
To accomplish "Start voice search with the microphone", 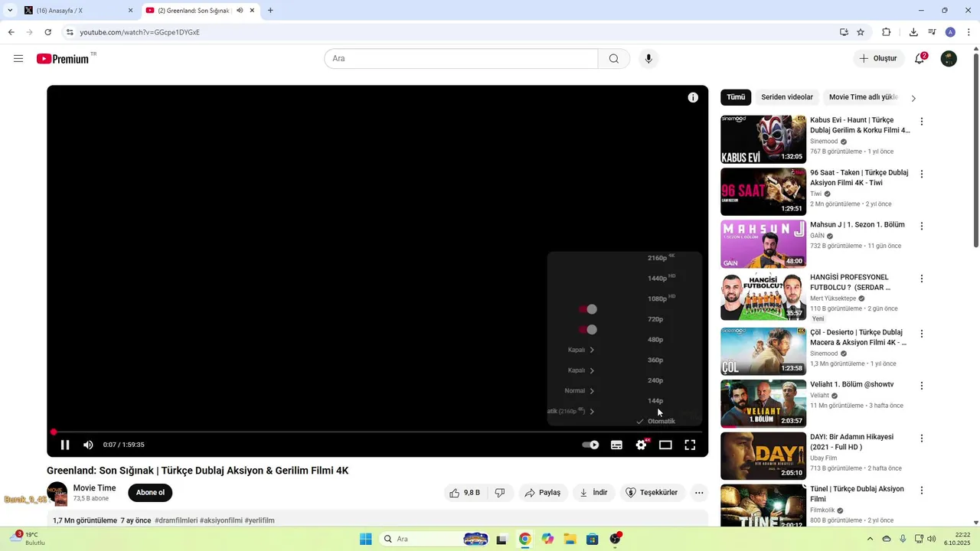I will click(x=648, y=59).
